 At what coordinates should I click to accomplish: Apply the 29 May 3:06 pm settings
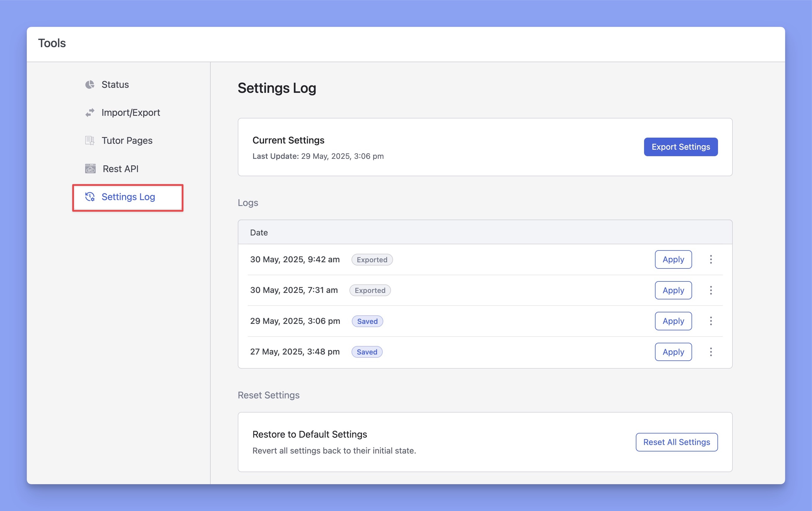(673, 321)
